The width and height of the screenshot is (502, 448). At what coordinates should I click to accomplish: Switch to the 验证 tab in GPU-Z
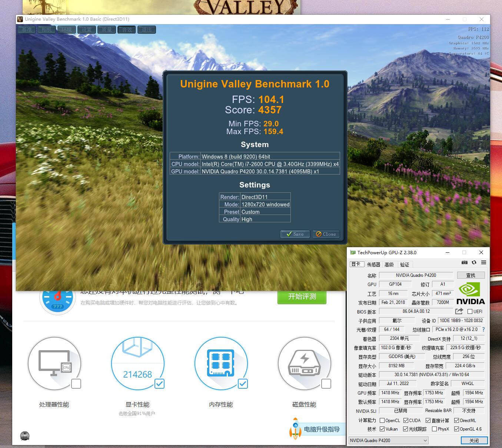tap(405, 265)
